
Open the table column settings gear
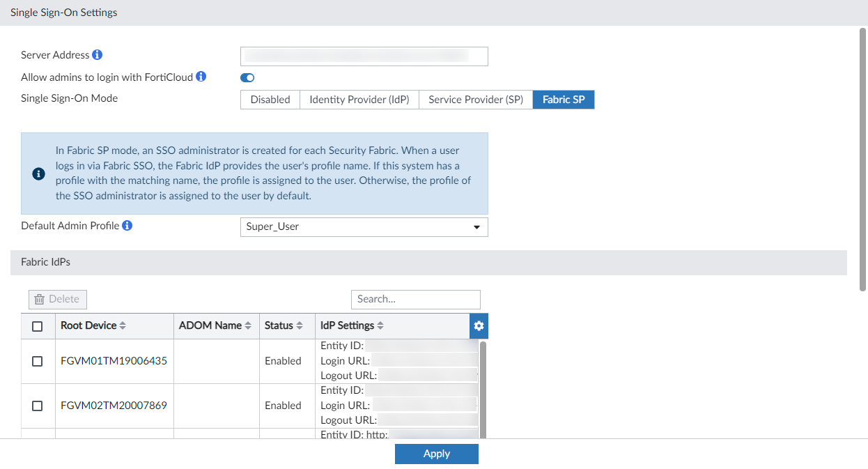479,325
